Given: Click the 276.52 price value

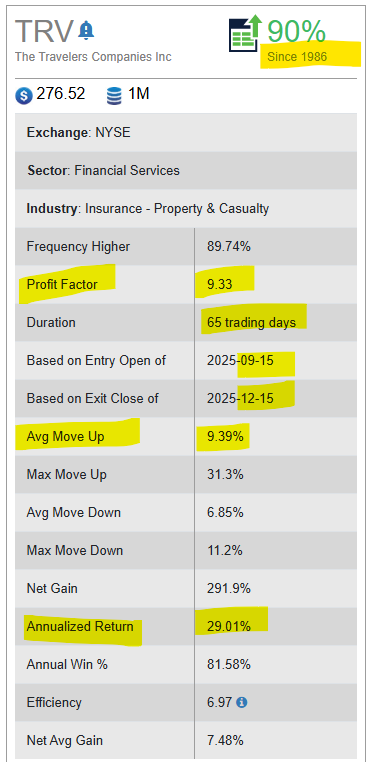Looking at the screenshot, I should tap(61, 94).
